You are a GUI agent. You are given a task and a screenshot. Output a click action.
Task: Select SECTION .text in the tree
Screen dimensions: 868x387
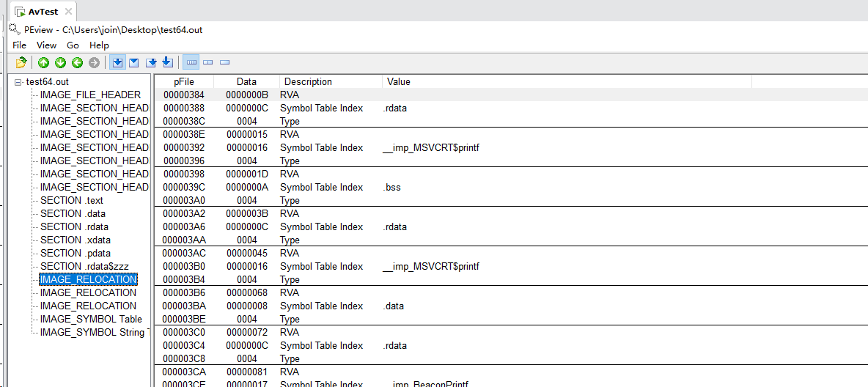[71, 200]
